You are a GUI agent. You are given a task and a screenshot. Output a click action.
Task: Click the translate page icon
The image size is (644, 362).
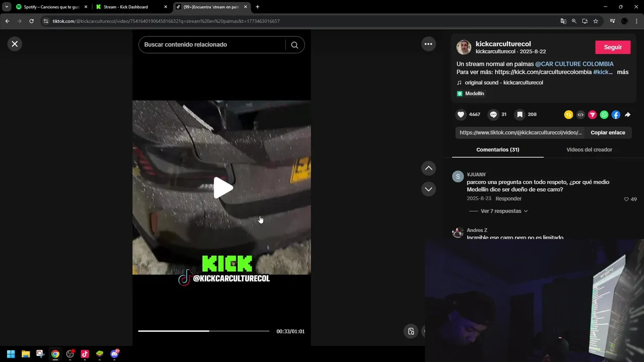coord(563,21)
